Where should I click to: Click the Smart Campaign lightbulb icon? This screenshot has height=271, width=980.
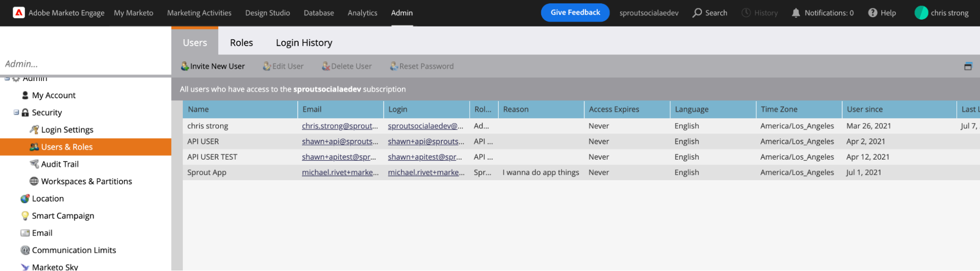[x=25, y=216]
